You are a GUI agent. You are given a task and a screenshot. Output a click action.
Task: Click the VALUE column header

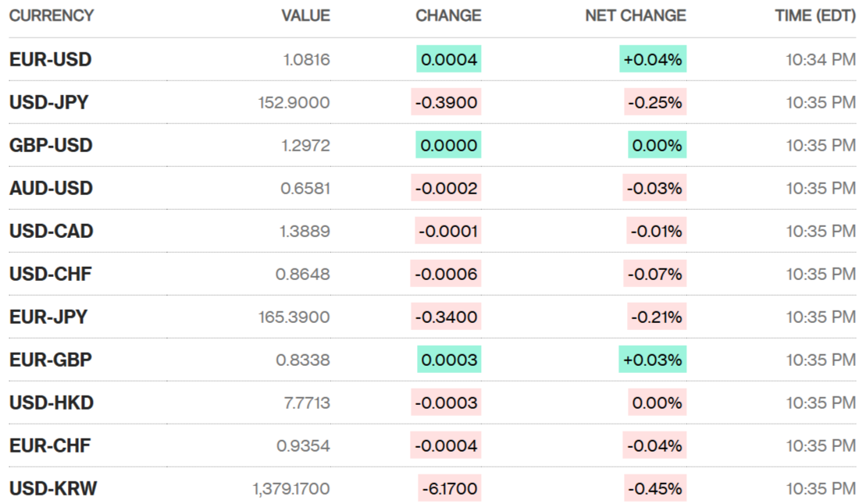point(305,16)
